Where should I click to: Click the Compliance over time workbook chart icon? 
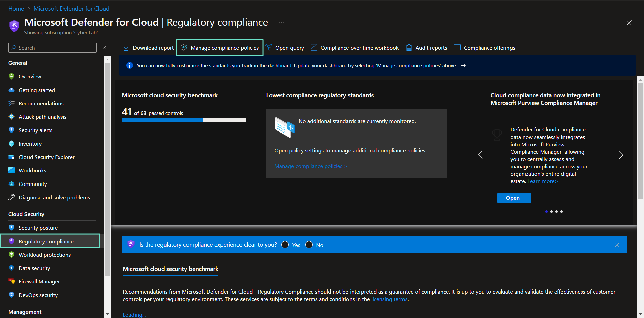tap(314, 47)
